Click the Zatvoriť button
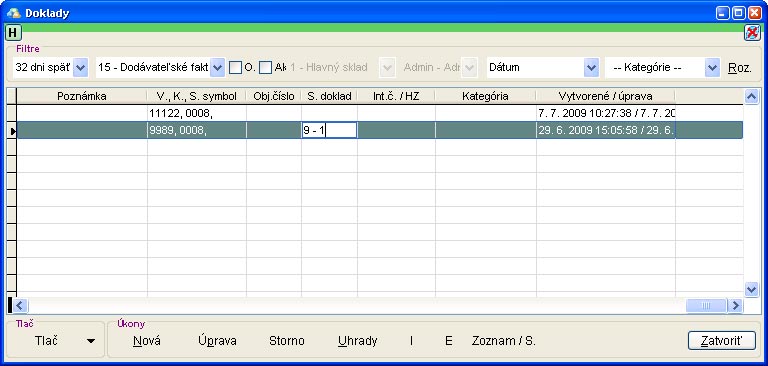This screenshot has height=366, width=768. 721,341
